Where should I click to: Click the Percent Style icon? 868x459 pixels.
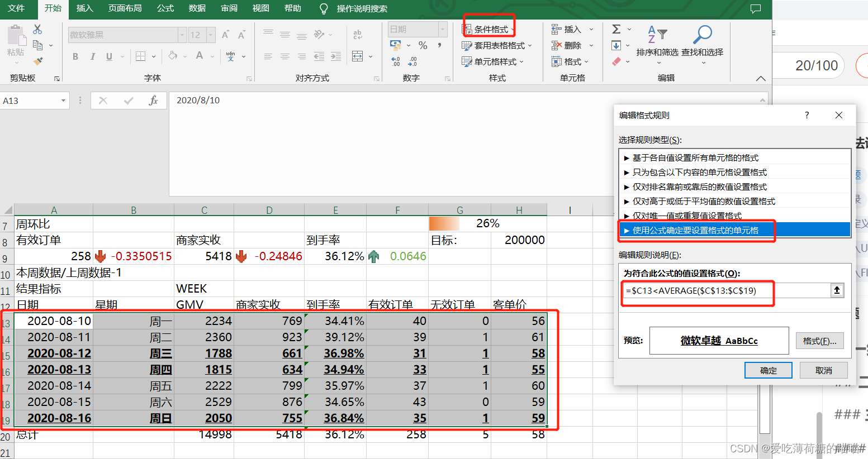pos(423,45)
